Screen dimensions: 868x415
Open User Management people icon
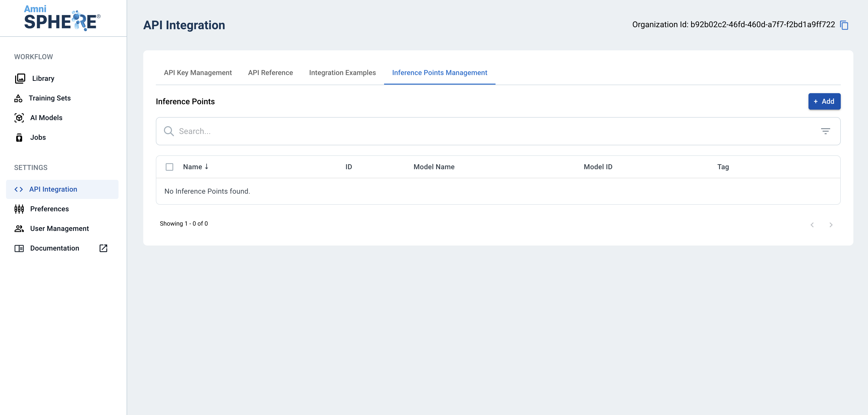(x=19, y=229)
